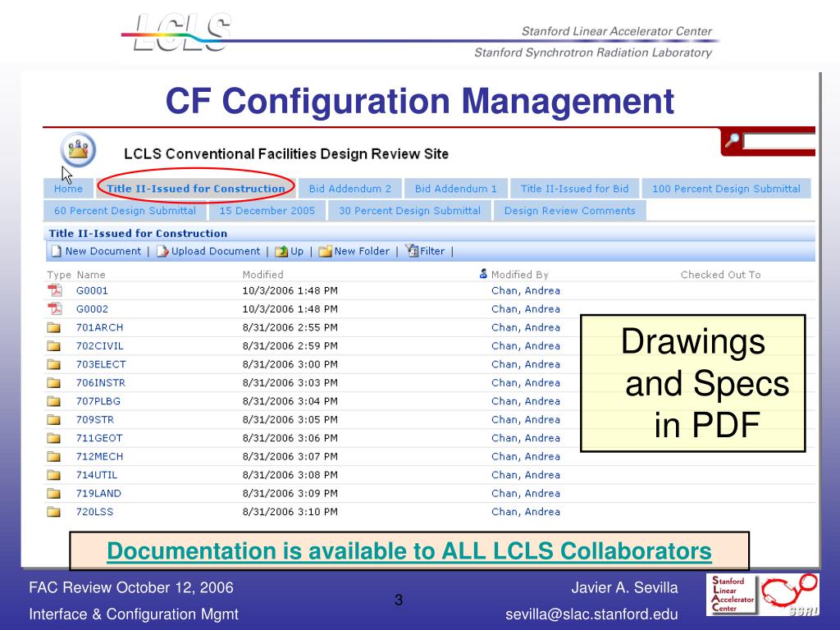
Task: Click the Modified By person icon
Action: coord(483,274)
